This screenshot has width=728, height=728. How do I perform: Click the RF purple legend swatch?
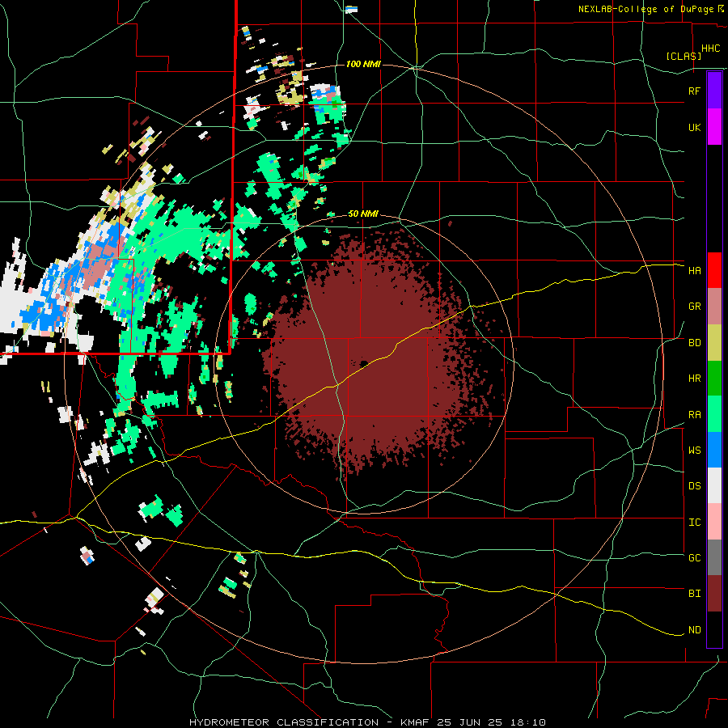(x=714, y=91)
